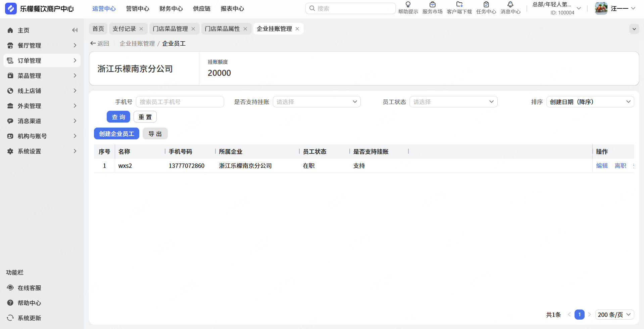The height and width of the screenshot is (329, 644).
Task: Change the 排序 创建日期 dropdown
Action: [x=590, y=102]
